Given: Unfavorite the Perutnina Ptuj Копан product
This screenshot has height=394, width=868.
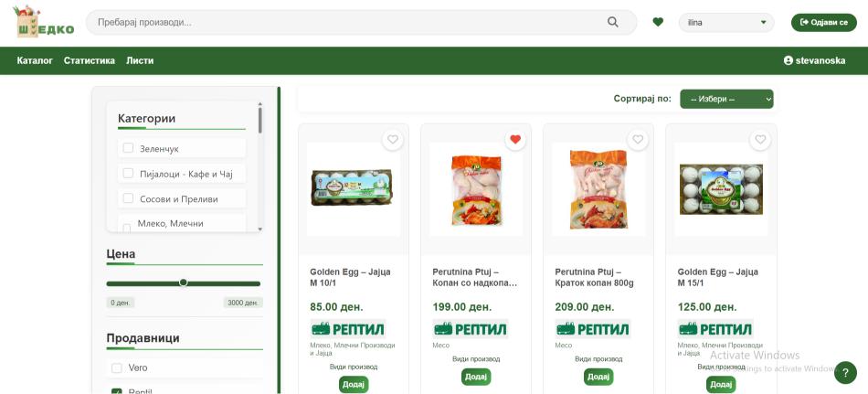Looking at the screenshot, I should (x=515, y=140).
